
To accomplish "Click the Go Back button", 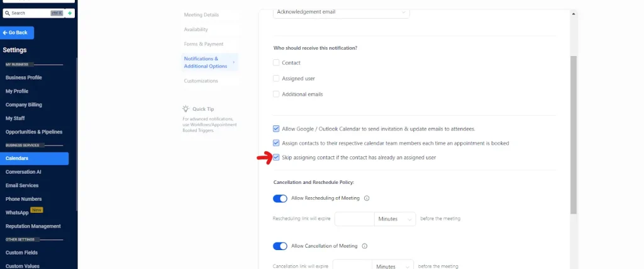I will pyautogui.click(x=17, y=33).
